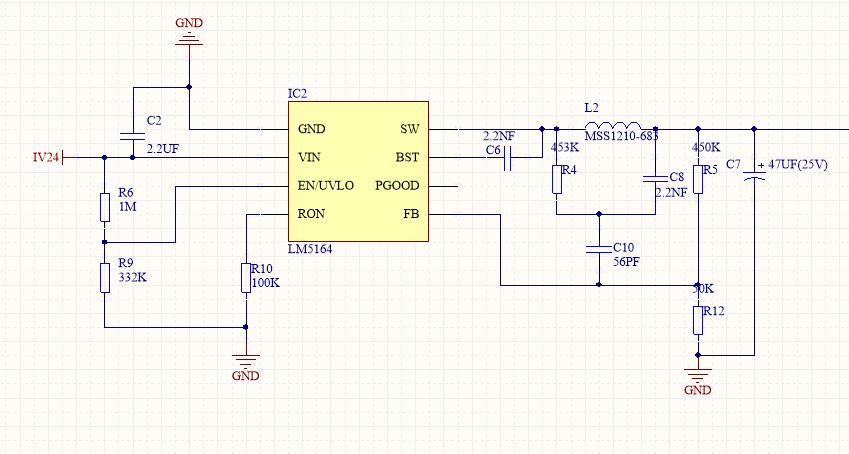Click the "SW" pin label
This screenshot has height=454, width=849.
410,129
